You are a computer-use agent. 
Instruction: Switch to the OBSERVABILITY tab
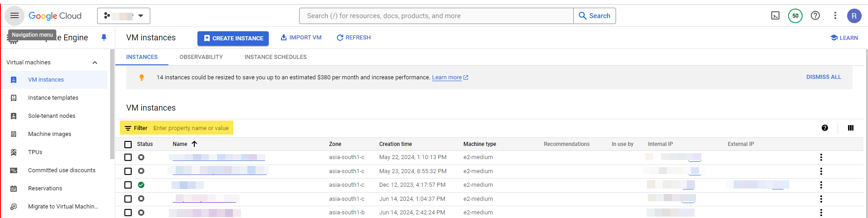(x=201, y=57)
